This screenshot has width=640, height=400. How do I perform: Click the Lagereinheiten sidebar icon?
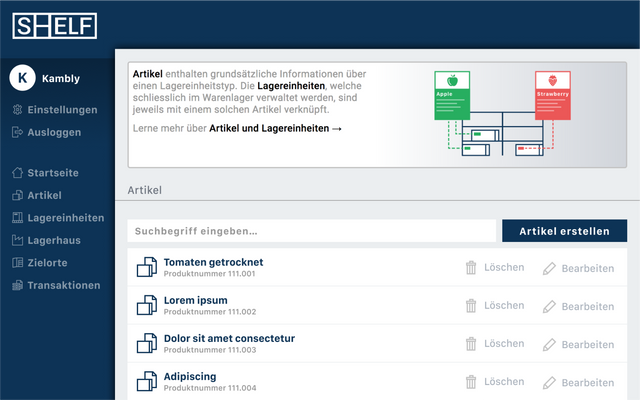17,218
